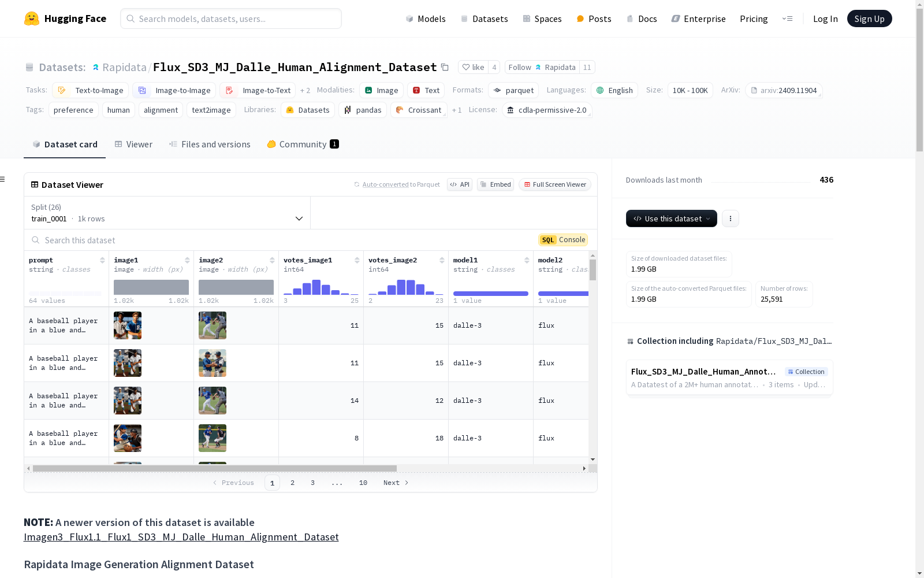Click the model1 distribution bar
Viewport: 924px width, 578px height.
491,294
